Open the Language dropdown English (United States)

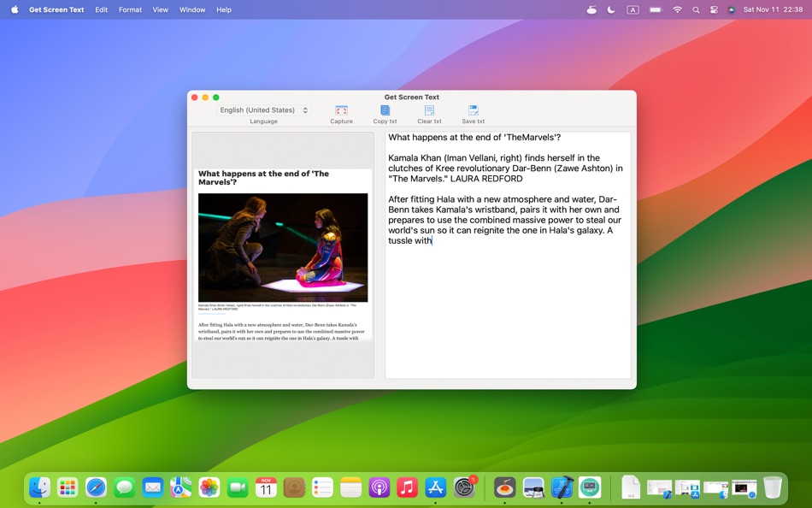pyautogui.click(x=263, y=110)
